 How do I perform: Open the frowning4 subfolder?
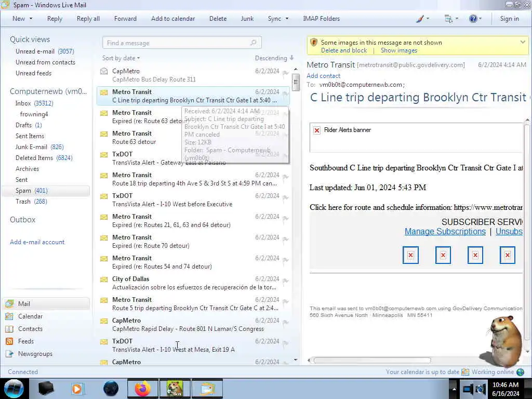34,114
